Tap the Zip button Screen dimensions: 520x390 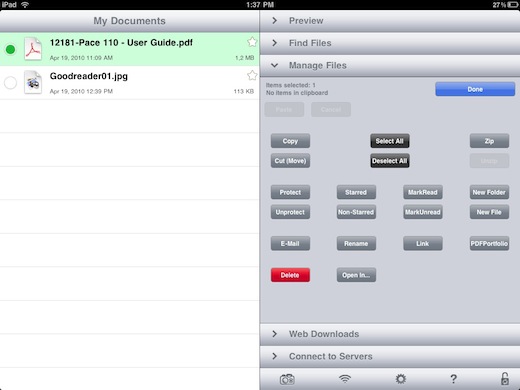tap(489, 141)
